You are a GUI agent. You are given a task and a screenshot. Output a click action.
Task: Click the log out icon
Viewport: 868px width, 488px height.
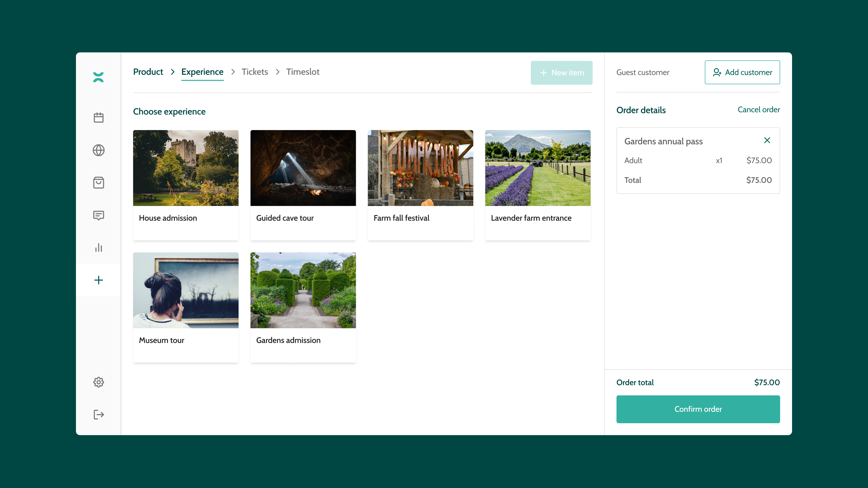[98, 414]
